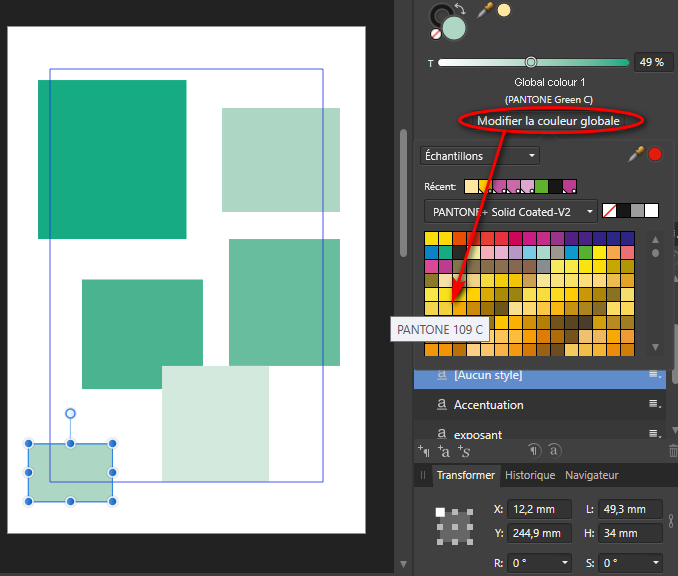
Task: Open the R rotation dropdown arrow
Action: click(565, 563)
